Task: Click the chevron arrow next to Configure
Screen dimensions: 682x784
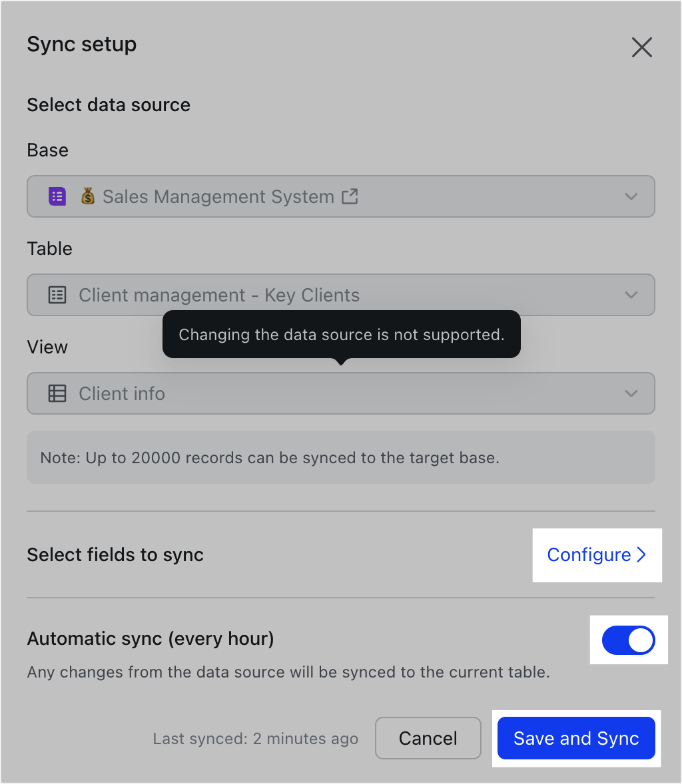Action: [641, 554]
